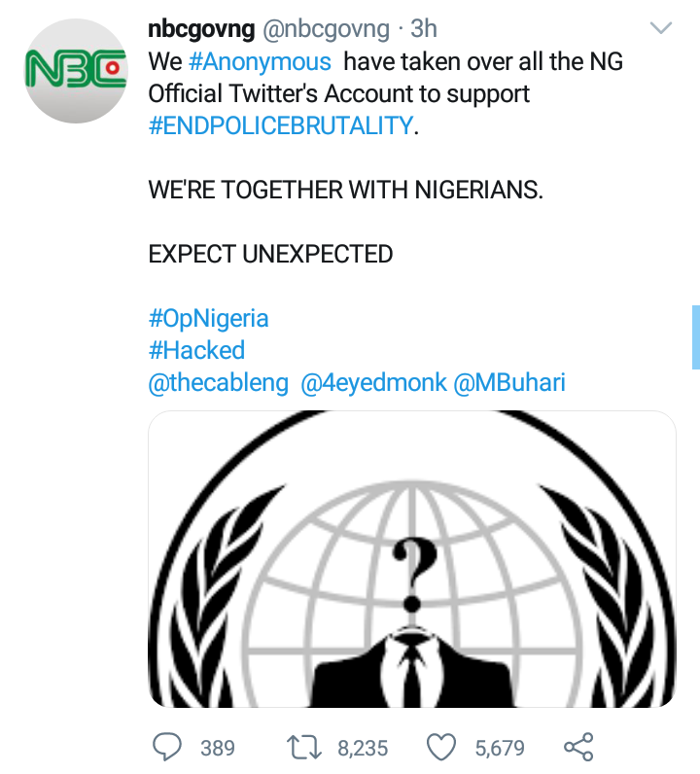
Task: Visit the @nbcgovng handle
Action: tap(326, 30)
